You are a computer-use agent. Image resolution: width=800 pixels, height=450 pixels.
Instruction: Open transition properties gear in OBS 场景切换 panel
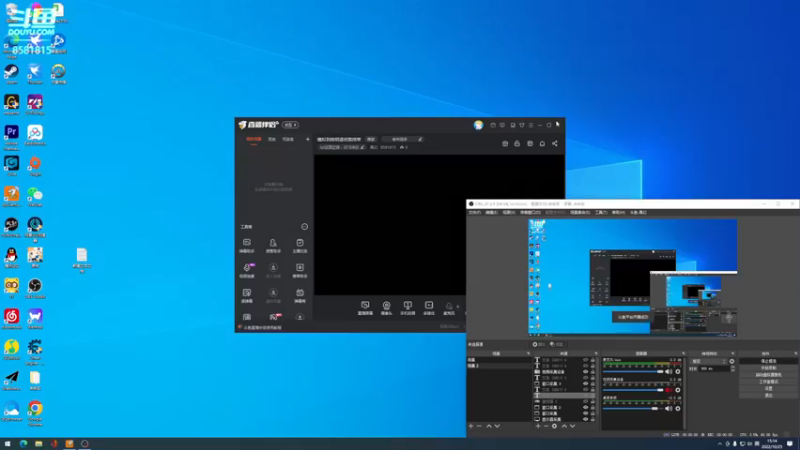point(732,361)
